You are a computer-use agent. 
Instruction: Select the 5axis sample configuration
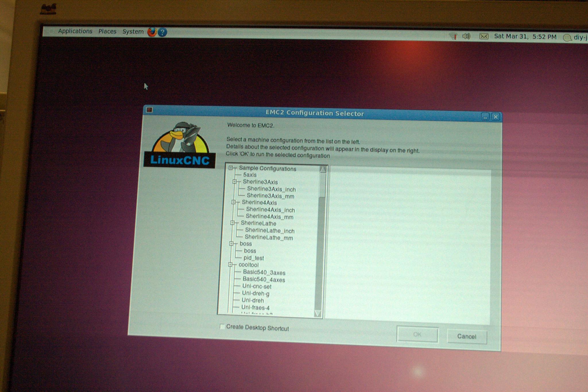pos(250,175)
